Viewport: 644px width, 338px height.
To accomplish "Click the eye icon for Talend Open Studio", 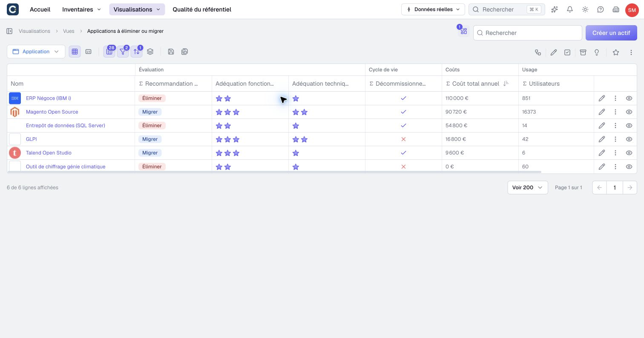I will [629, 153].
